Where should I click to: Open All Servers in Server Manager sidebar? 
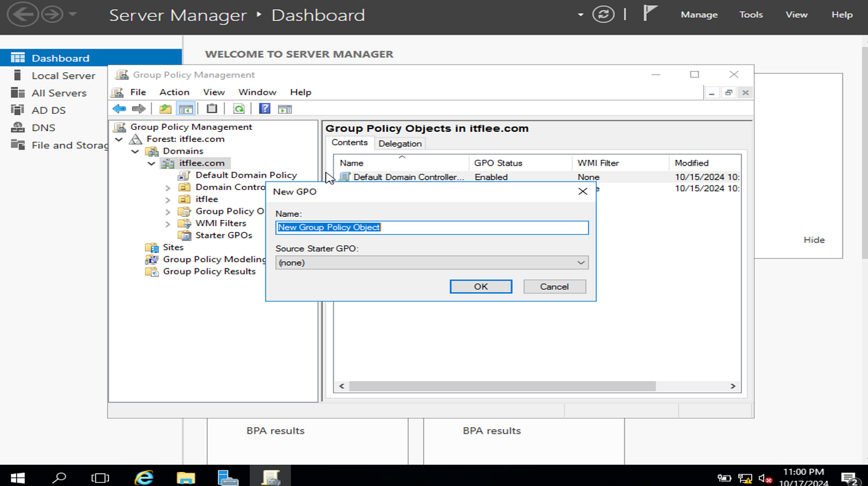click(59, 93)
